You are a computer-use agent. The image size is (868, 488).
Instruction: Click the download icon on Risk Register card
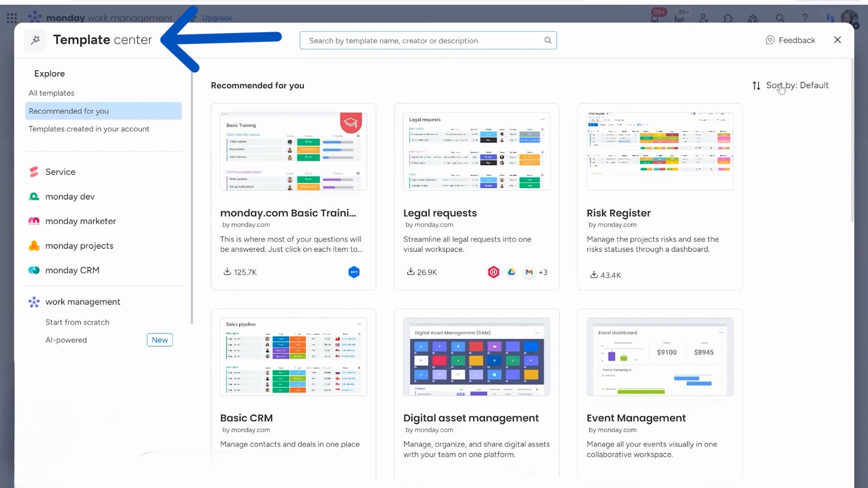(x=594, y=275)
